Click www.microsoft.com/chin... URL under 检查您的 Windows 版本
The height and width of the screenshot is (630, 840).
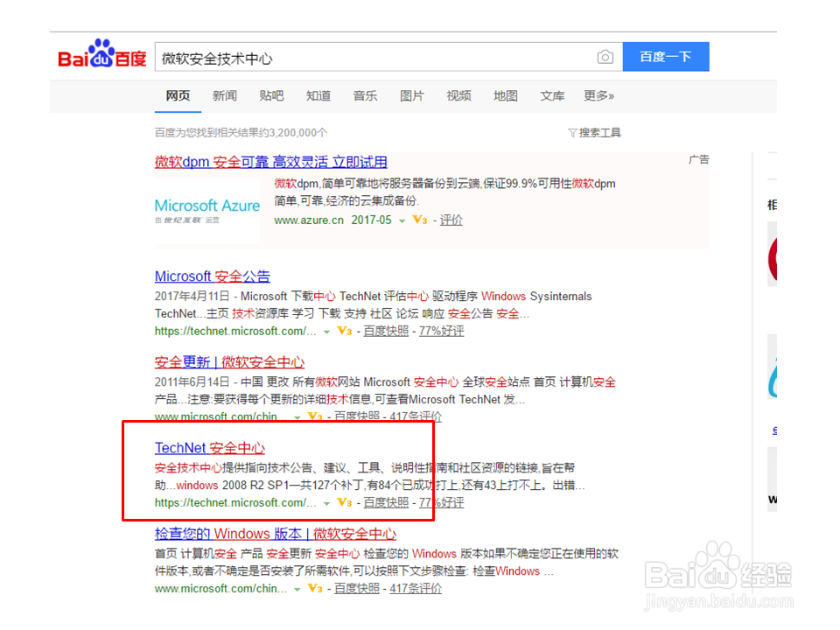(220, 588)
